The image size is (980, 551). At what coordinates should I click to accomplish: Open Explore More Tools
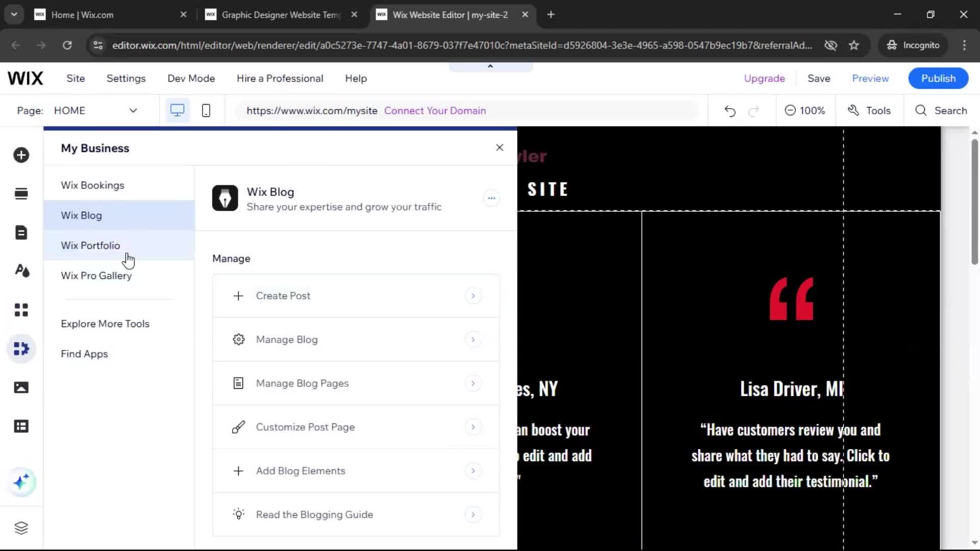[x=105, y=324]
